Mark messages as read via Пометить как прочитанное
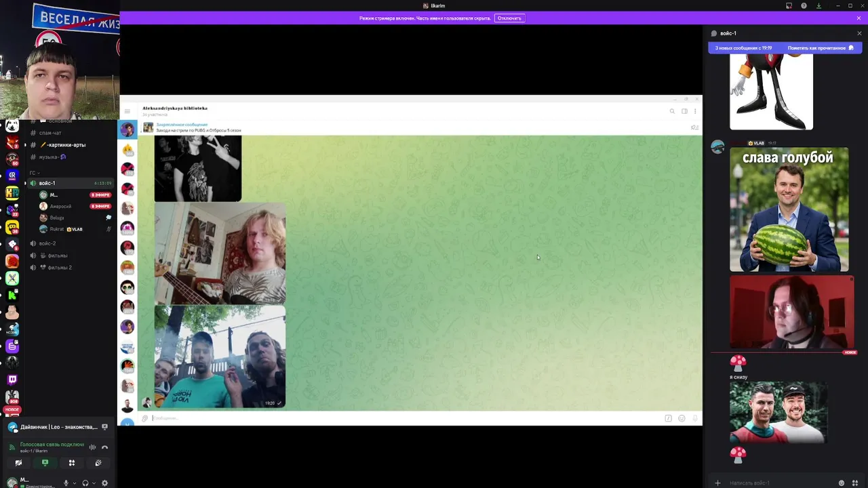Screen dimensions: 868x488 point(821,48)
